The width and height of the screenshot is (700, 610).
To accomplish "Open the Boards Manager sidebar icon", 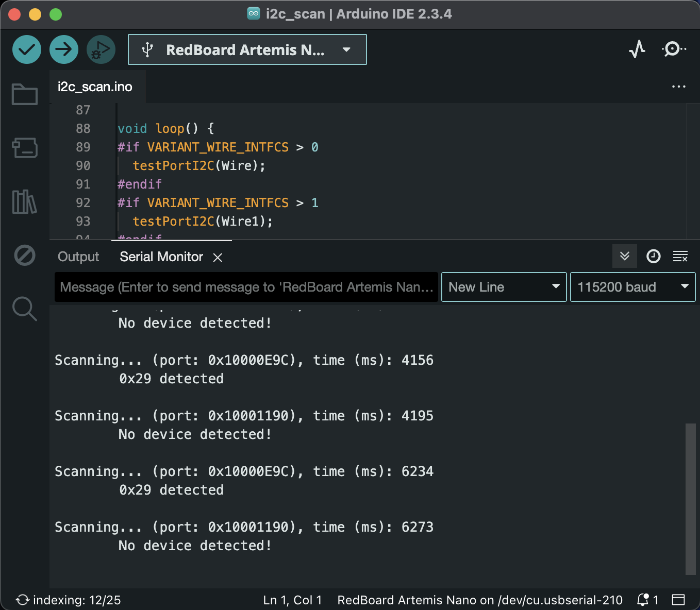I will (25, 148).
